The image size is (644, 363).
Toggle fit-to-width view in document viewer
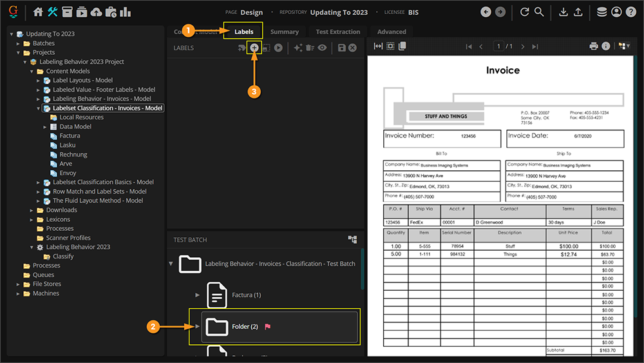(x=378, y=46)
